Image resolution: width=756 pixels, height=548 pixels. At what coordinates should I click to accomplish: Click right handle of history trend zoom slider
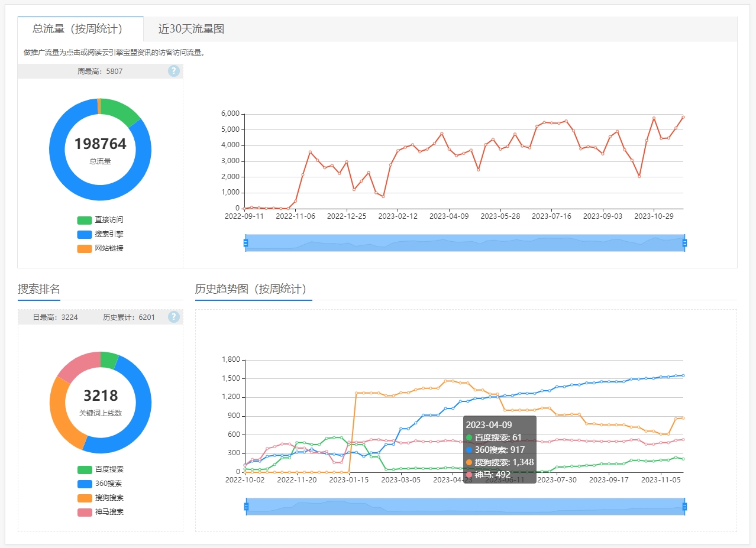point(684,507)
